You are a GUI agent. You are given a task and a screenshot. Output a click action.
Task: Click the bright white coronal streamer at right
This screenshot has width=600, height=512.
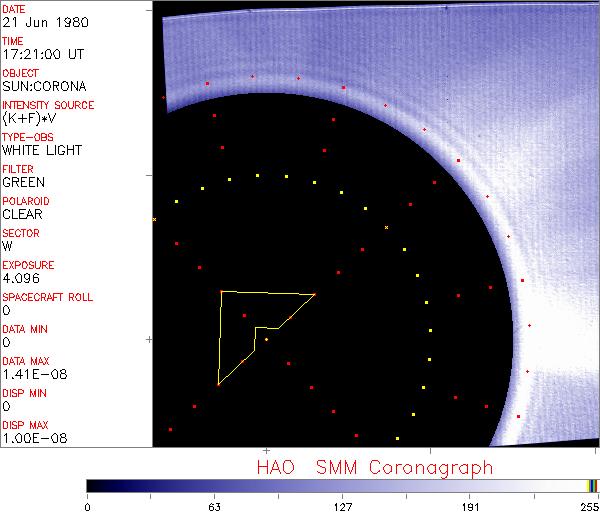click(x=560, y=300)
